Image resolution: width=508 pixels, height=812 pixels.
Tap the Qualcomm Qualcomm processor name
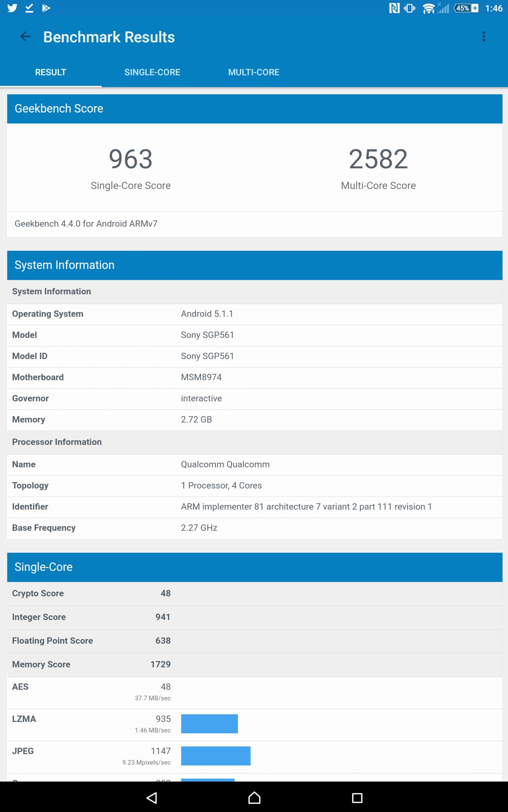(225, 464)
